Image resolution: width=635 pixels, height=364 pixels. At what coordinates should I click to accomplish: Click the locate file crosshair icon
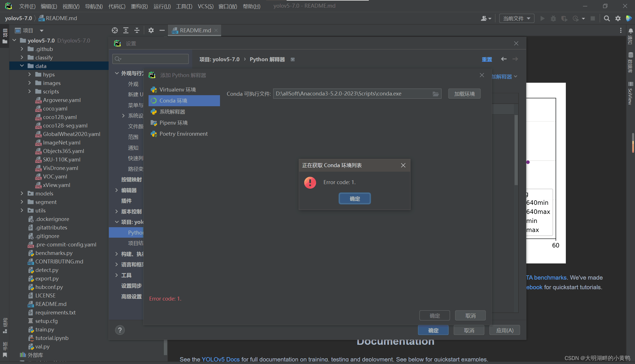(115, 30)
